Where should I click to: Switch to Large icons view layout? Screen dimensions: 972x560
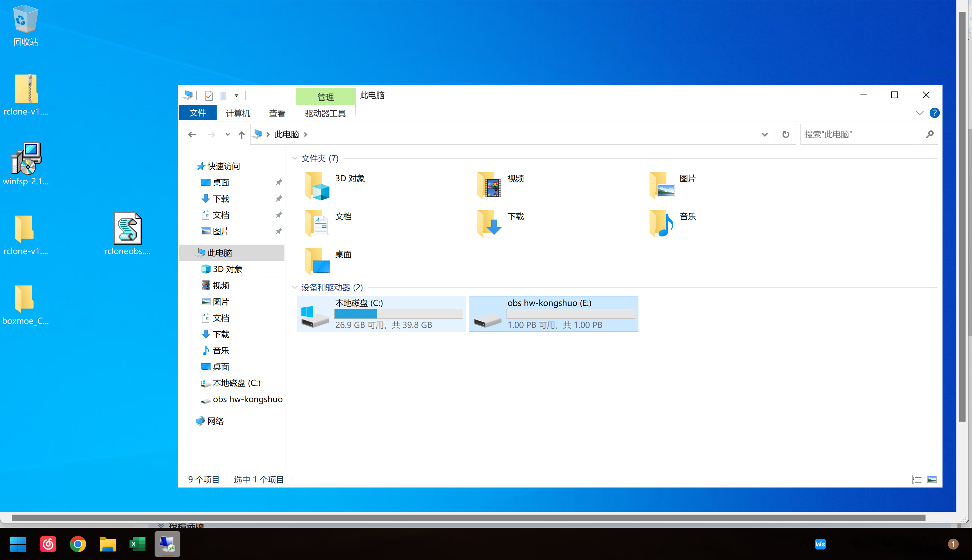click(x=932, y=479)
